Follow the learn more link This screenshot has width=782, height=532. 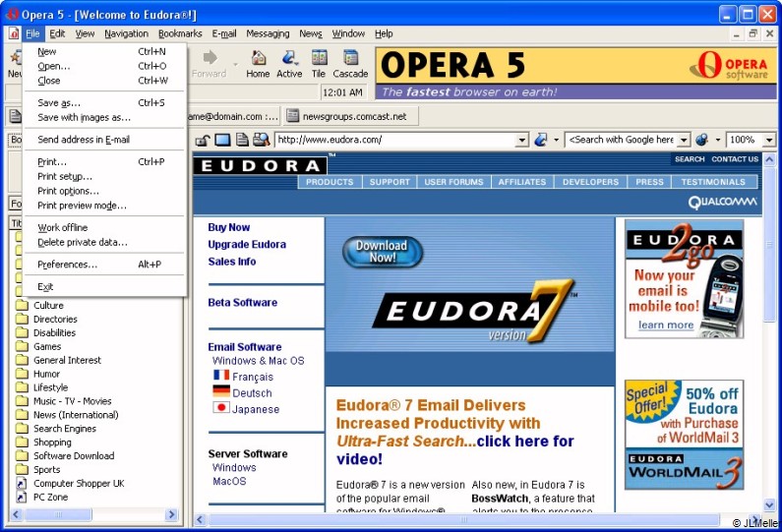click(666, 325)
